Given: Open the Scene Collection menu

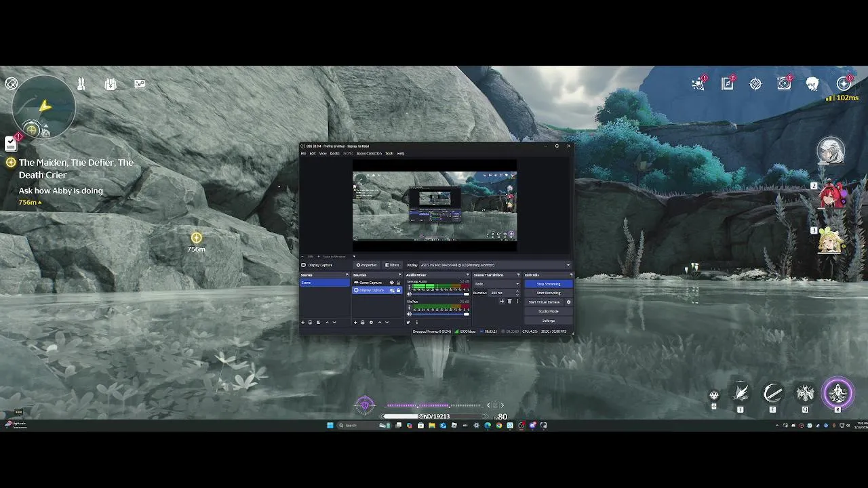Looking at the screenshot, I should tap(369, 153).
